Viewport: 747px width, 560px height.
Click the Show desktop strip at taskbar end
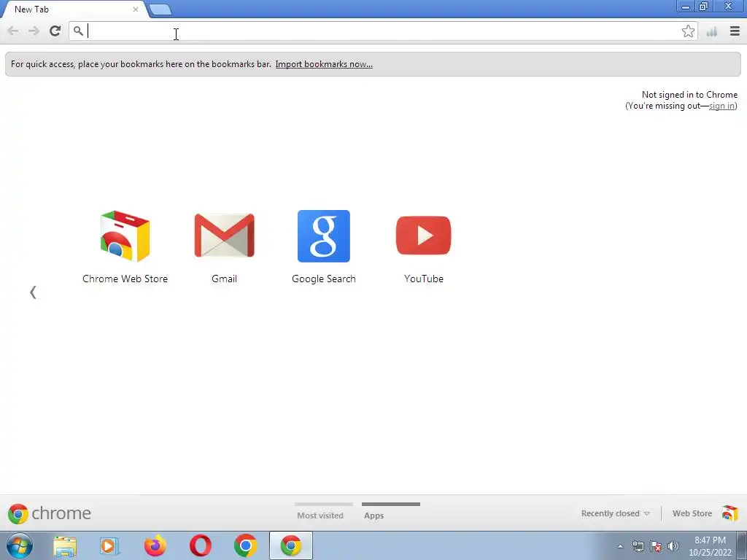[x=742, y=545]
